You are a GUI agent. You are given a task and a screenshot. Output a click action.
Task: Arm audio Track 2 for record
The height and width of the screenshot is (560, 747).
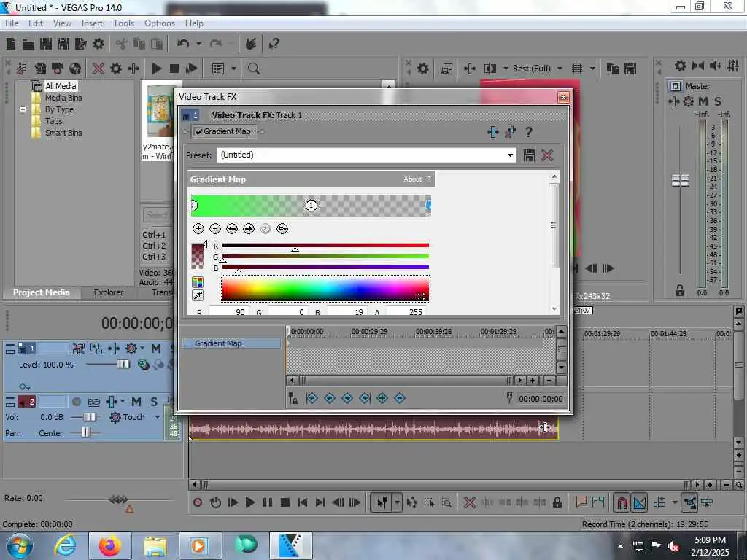point(76,402)
